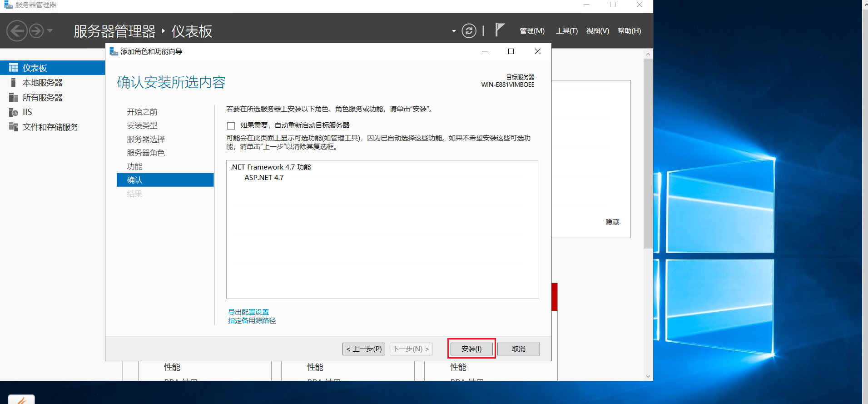868x404 pixels.
Task: Go to the 功能 wizard step
Action: coord(134,166)
